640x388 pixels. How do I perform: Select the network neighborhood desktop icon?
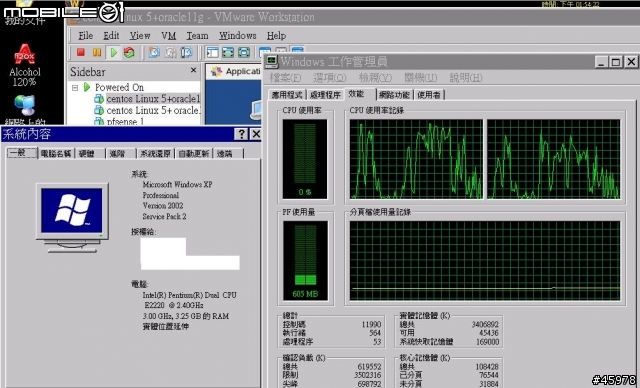24,109
